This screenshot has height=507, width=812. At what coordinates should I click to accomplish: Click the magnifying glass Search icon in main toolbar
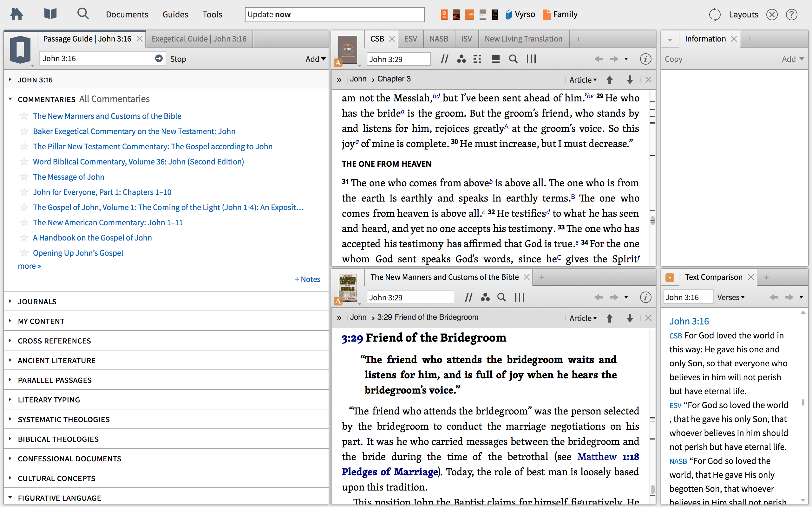(82, 14)
